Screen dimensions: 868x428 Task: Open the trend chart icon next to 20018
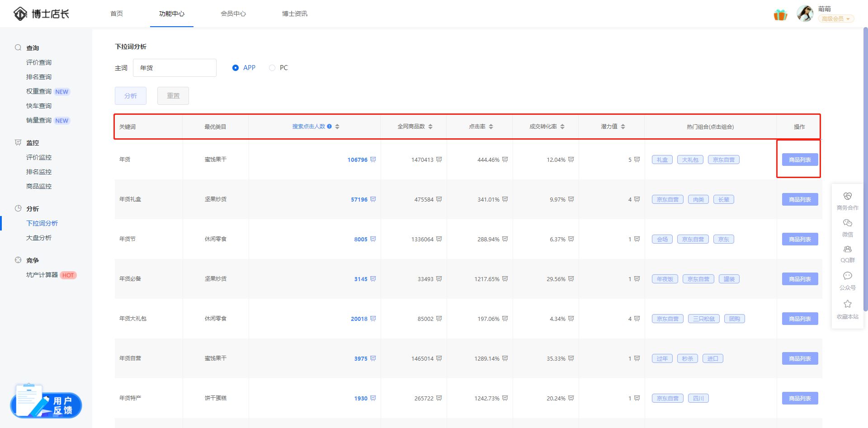(373, 319)
